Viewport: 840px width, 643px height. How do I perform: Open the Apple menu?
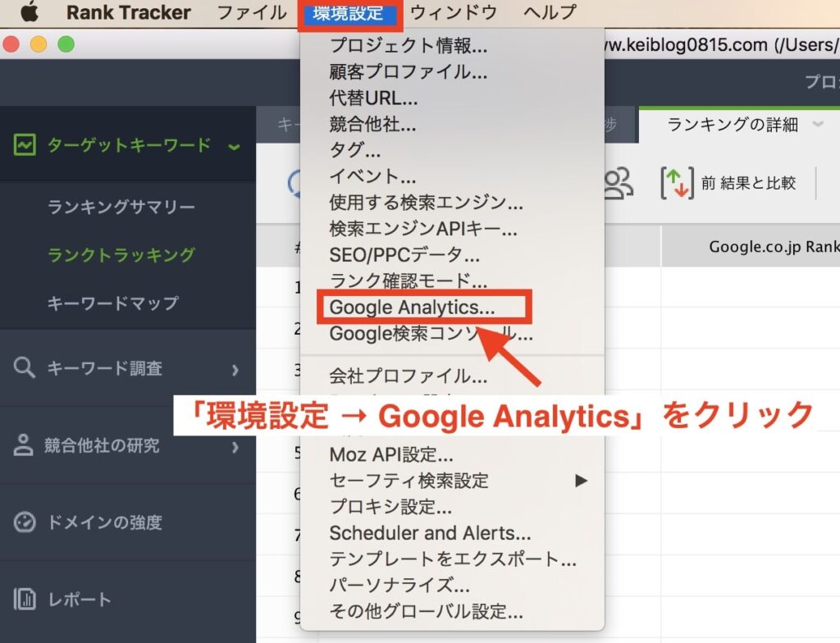(29, 11)
